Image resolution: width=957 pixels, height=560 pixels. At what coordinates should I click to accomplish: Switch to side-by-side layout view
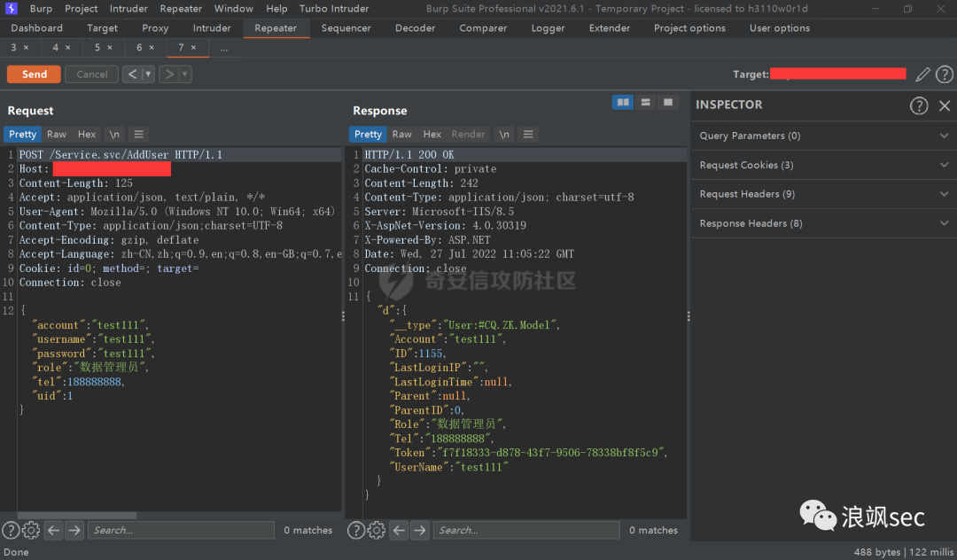click(623, 103)
